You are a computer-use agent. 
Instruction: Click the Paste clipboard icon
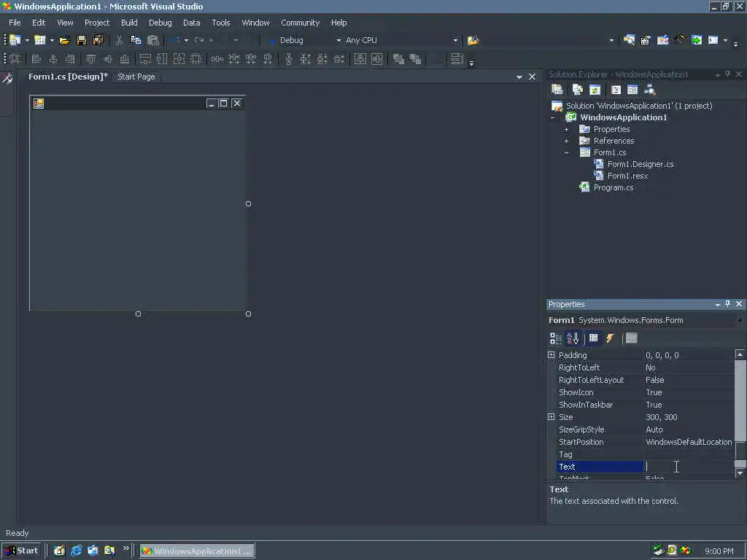coord(153,41)
